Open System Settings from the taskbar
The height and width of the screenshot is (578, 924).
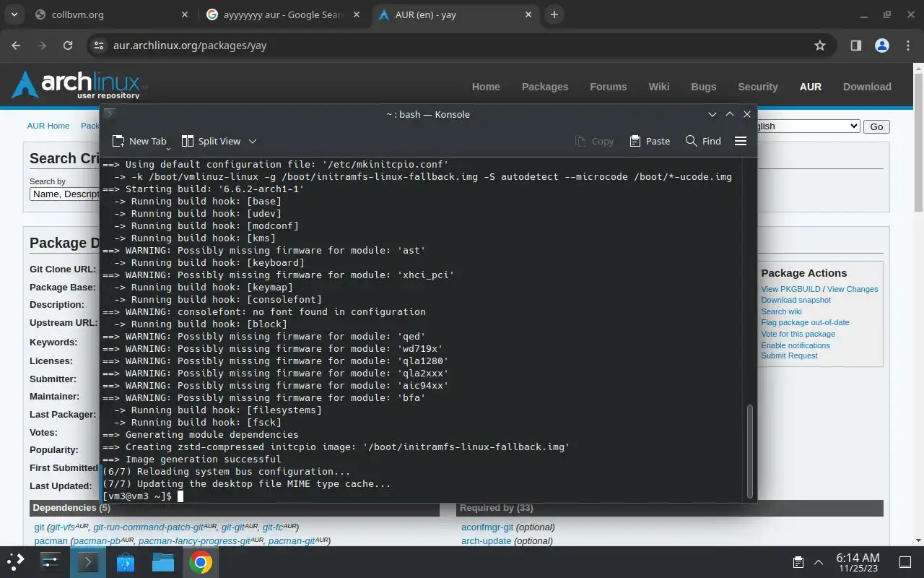(51, 561)
